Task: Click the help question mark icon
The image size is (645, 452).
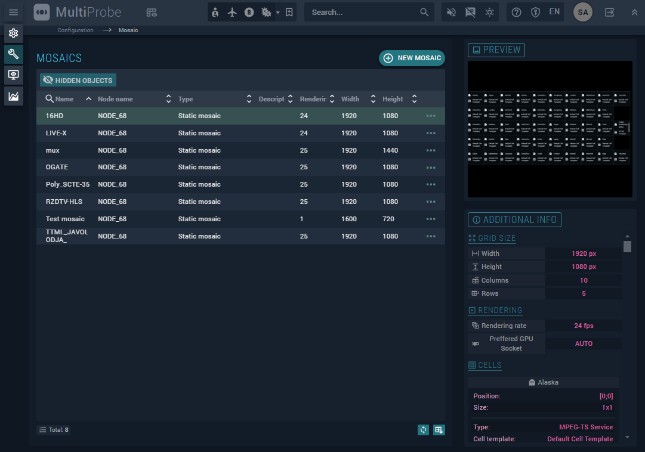Action: [x=516, y=12]
